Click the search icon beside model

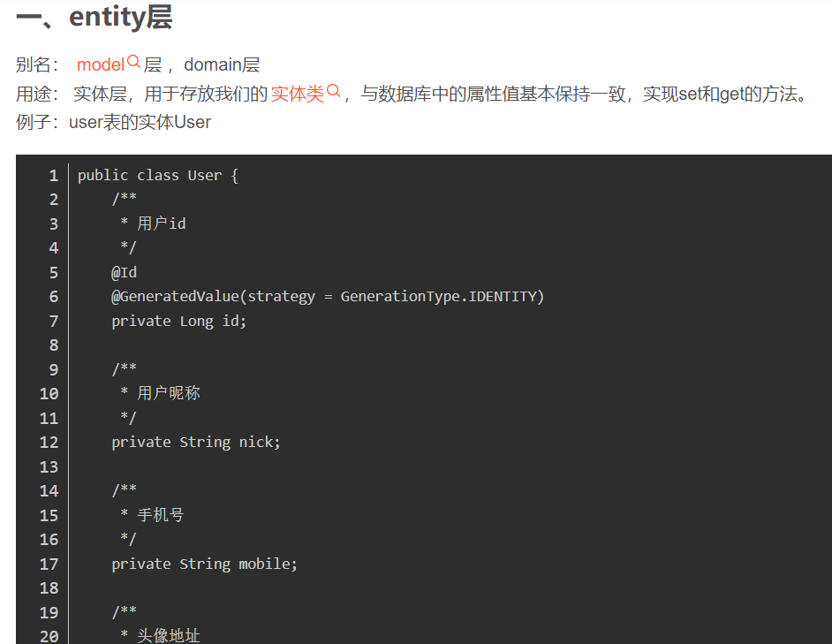[134, 63]
